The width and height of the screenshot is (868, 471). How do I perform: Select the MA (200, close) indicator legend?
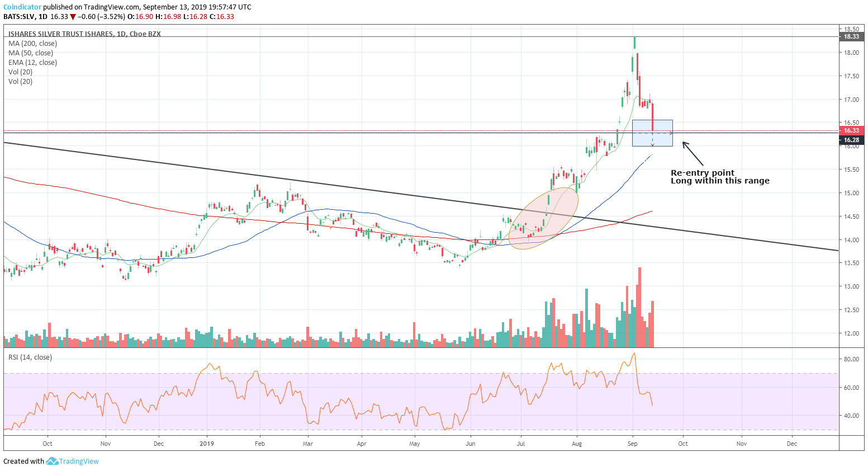(32, 44)
